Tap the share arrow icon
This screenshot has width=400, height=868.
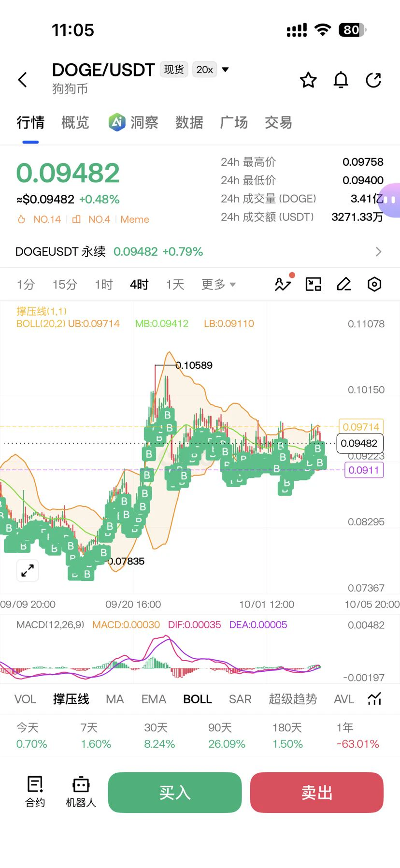(373, 80)
